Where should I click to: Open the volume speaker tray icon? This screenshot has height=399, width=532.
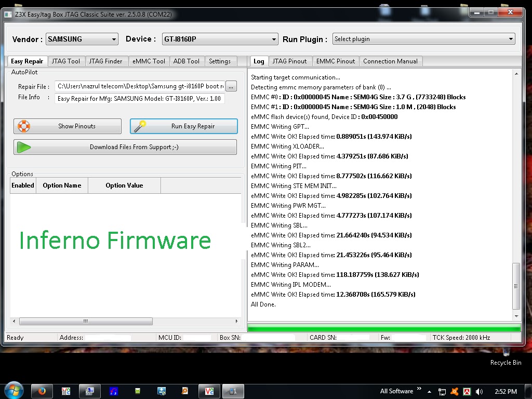click(479, 392)
